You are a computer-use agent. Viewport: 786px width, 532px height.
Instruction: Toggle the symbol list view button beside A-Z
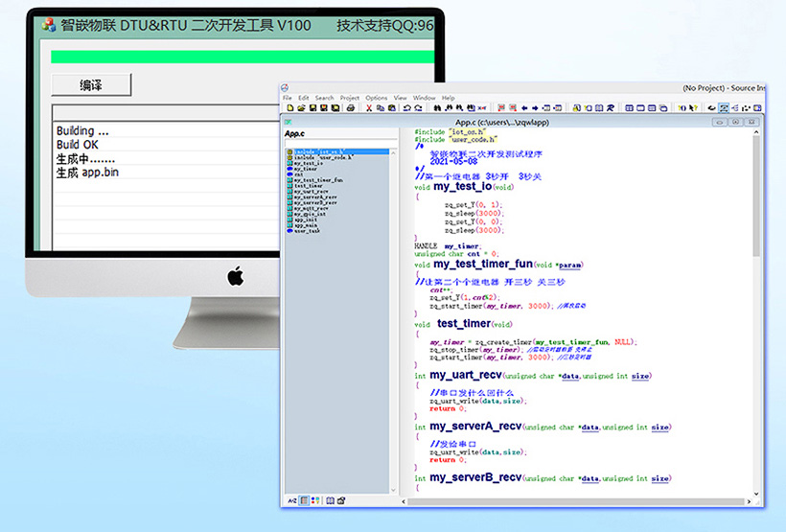click(304, 500)
